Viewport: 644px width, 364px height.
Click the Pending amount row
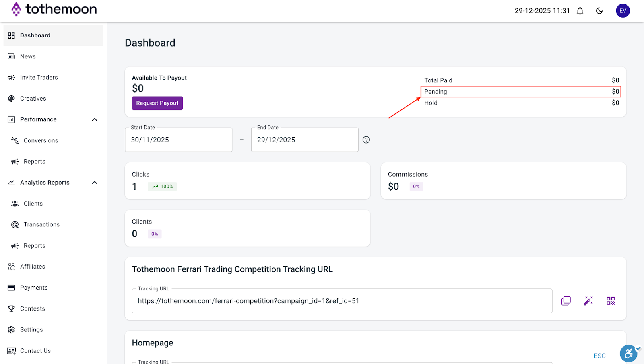[x=522, y=92]
